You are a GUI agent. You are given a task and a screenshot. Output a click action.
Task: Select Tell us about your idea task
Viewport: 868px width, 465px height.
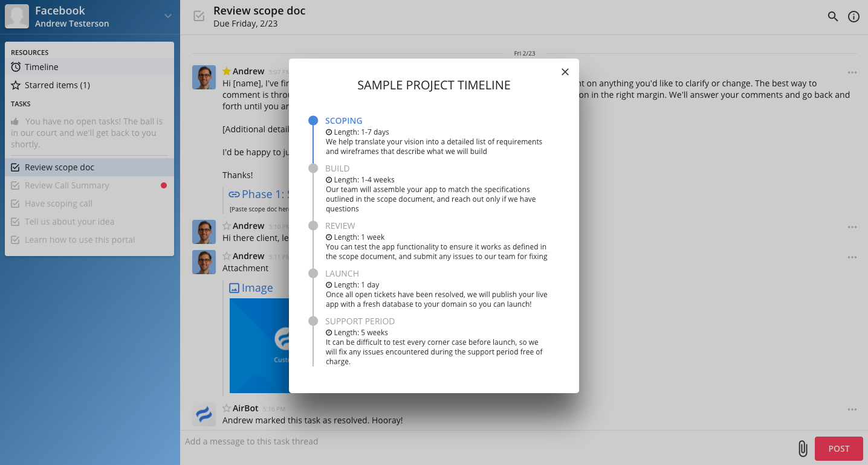69,222
